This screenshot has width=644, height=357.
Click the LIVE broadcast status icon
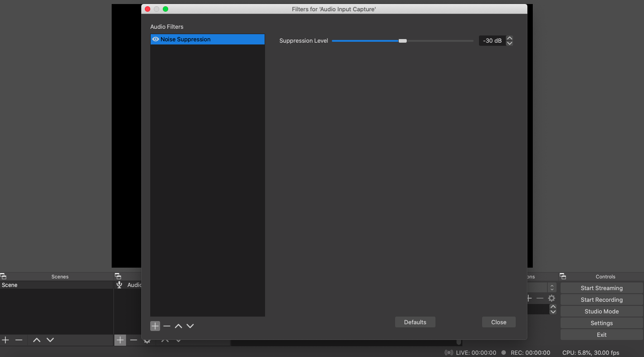click(448, 353)
